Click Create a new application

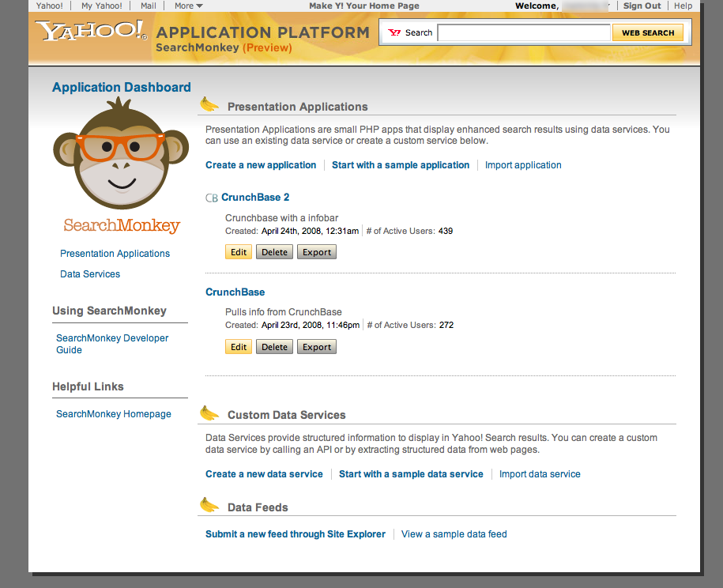(261, 165)
